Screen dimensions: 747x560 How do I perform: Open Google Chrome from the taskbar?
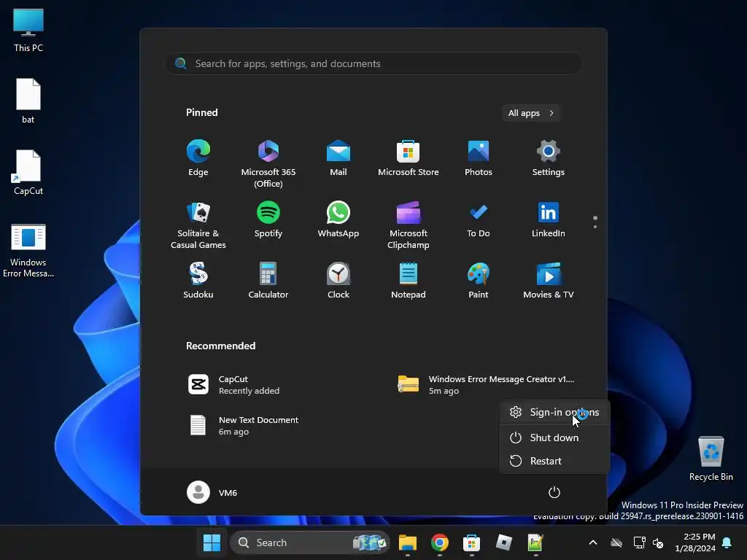[440, 542]
